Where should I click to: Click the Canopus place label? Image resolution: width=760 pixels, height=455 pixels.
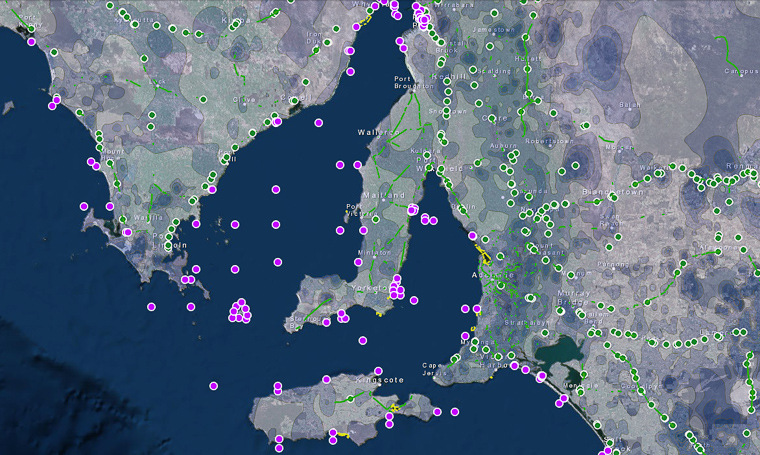coord(741,71)
